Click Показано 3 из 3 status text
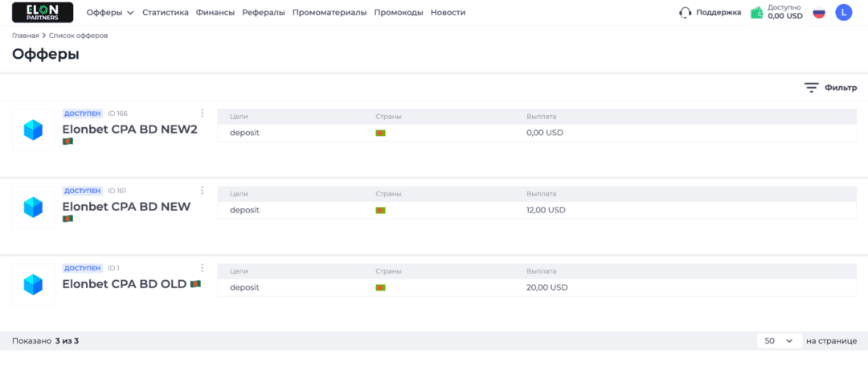868x383 pixels. pyautogui.click(x=45, y=341)
